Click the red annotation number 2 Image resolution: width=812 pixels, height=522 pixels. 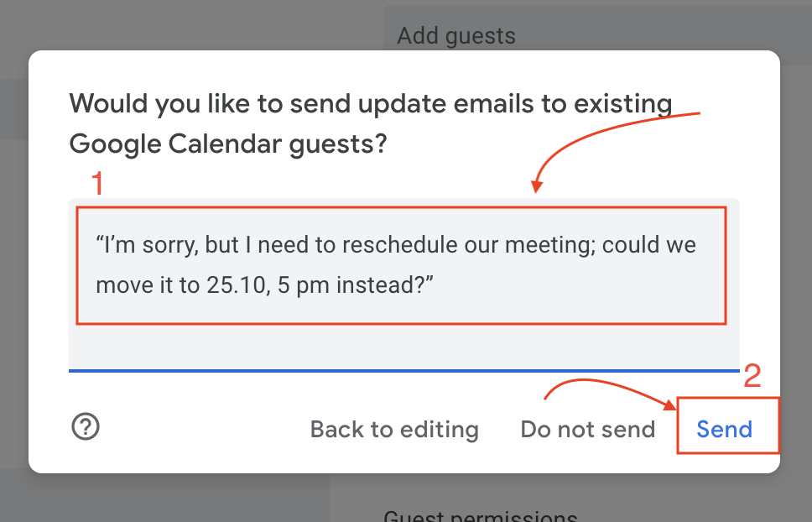pyautogui.click(x=752, y=375)
